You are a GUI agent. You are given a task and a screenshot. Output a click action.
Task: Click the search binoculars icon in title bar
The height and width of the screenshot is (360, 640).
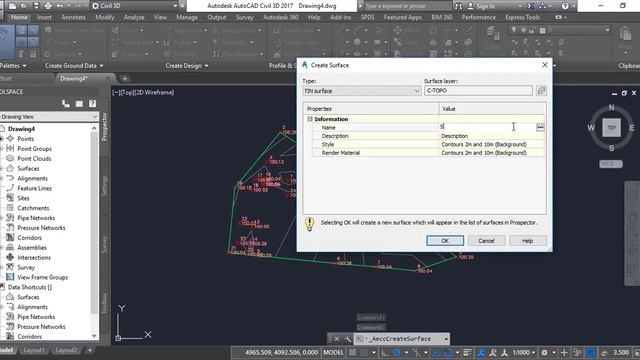click(x=459, y=6)
